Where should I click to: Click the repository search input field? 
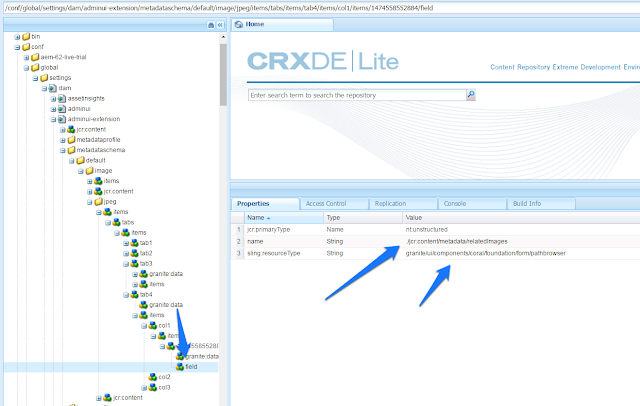[357, 95]
